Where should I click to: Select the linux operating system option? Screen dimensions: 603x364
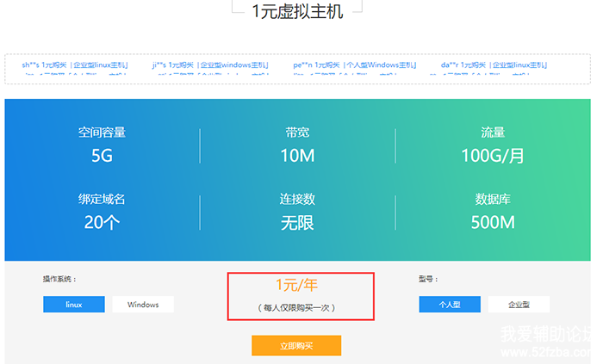coord(74,305)
